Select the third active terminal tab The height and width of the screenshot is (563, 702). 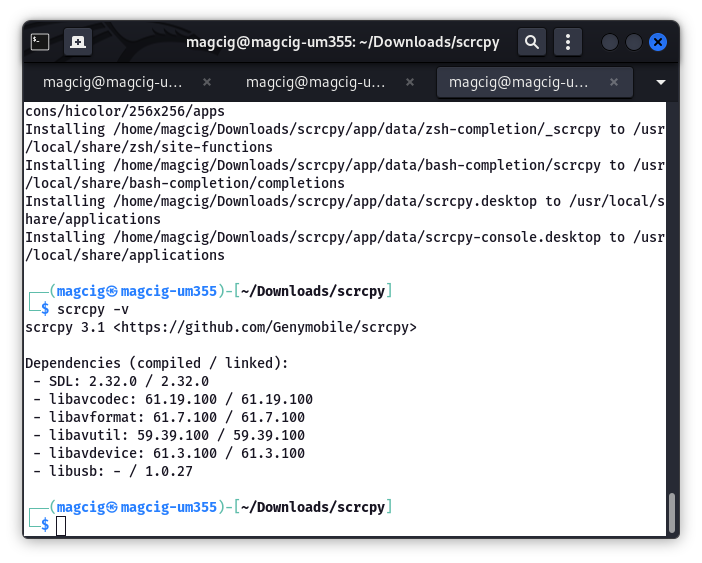click(x=518, y=82)
